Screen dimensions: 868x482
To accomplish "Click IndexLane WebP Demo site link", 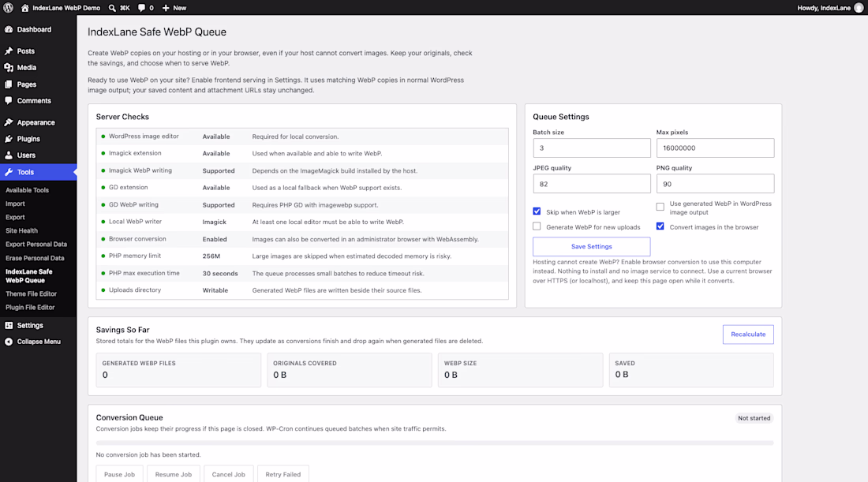I will click(x=65, y=8).
